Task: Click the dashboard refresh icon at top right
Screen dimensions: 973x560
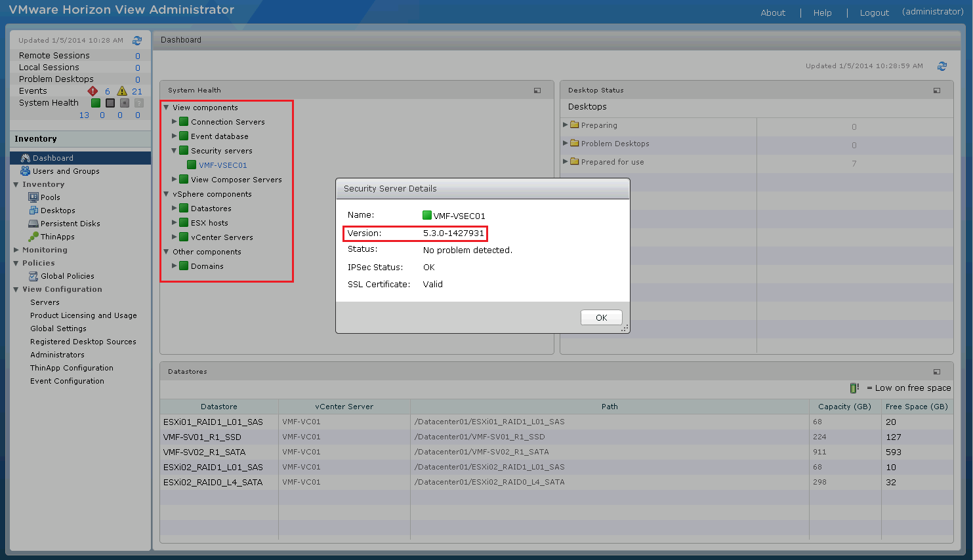Action: tap(942, 66)
